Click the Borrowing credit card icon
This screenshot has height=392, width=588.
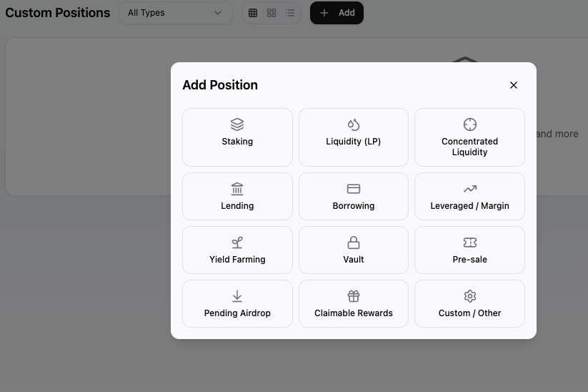tap(354, 189)
